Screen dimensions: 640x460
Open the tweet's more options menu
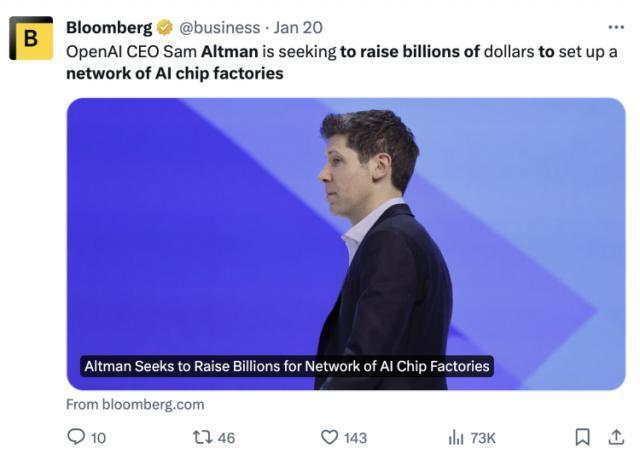click(x=616, y=27)
